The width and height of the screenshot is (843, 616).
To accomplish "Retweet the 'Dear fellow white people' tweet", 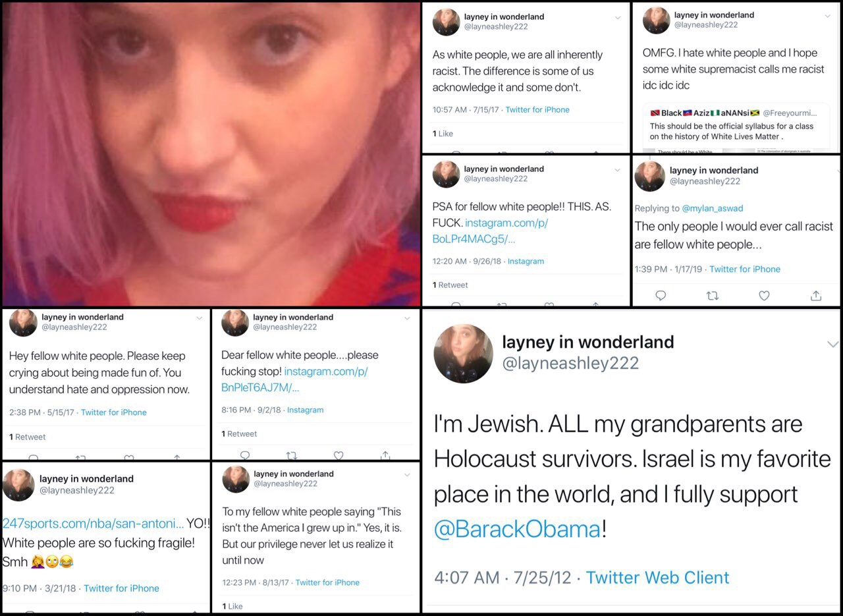I will point(292,455).
